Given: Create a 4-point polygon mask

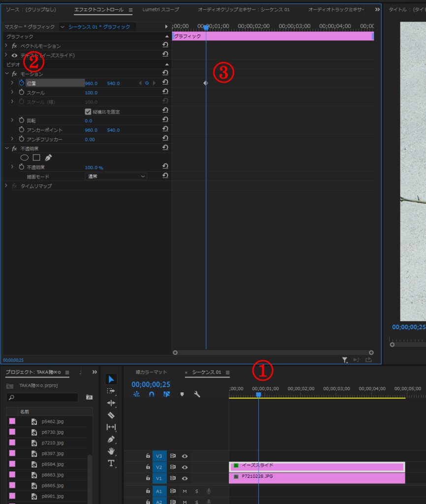Looking at the screenshot, I should coord(36,157).
